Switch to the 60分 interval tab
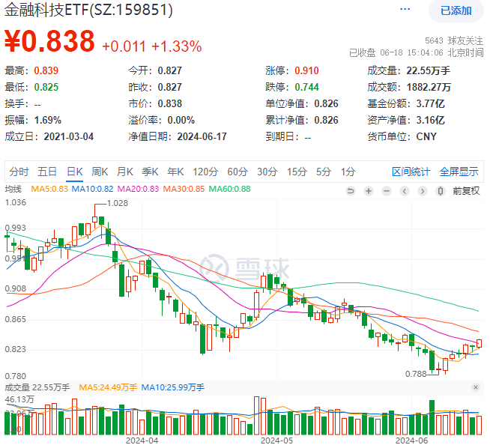The width and height of the screenshot is (490, 448). pos(238,172)
